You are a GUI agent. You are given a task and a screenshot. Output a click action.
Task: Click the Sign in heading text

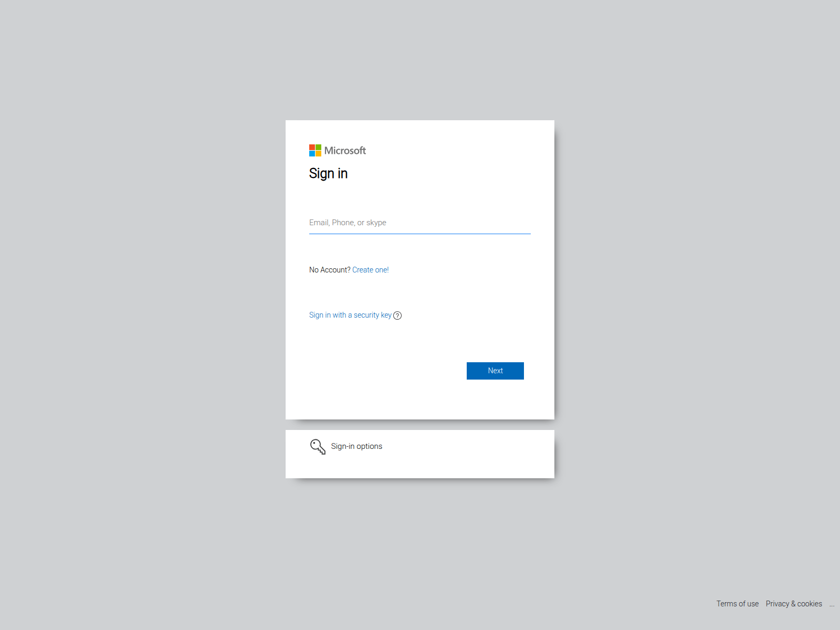click(328, 174)
